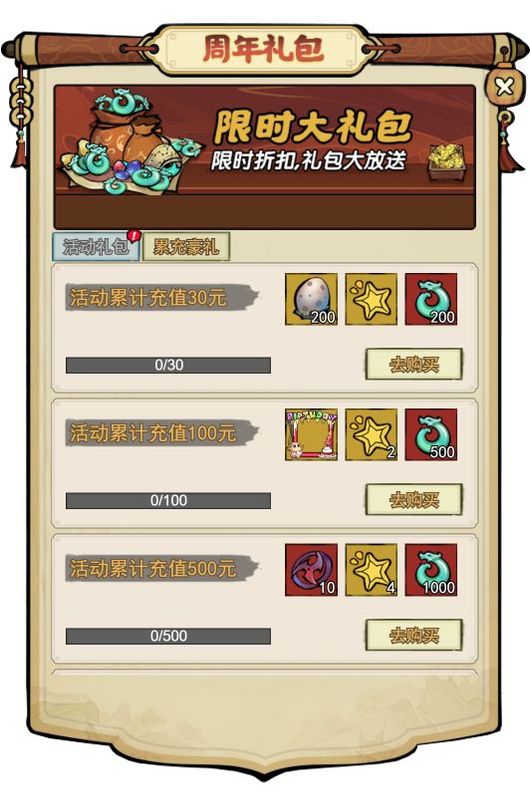Click 去购买 for the 30元 tier
This screenshot has height=812, width=531.
pos(413,365)
